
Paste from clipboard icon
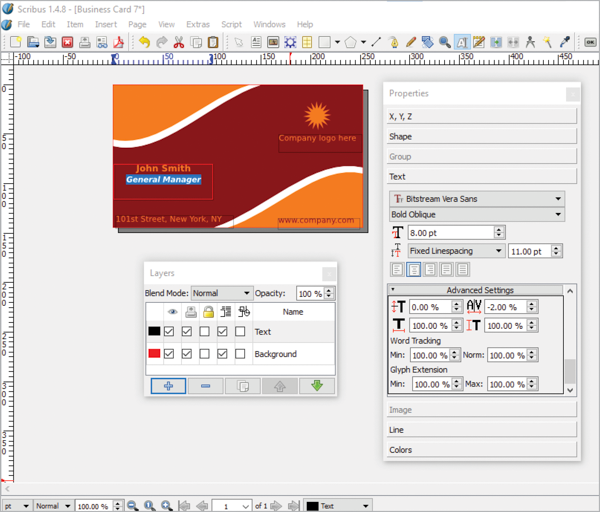[x=213, y=42]
